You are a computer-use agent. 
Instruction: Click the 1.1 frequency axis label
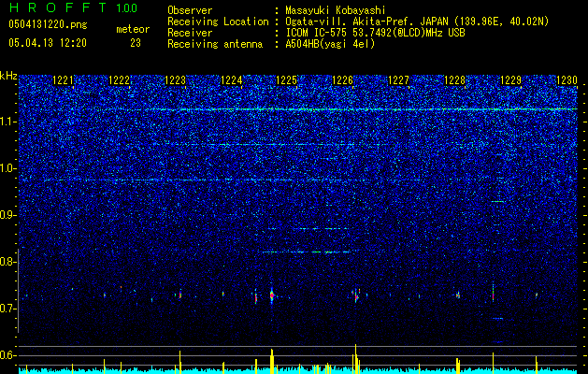(x=8, y=122)
